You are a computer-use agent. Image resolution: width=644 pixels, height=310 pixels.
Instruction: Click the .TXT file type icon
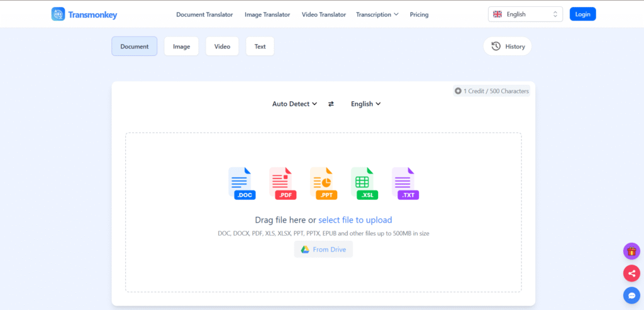click(x=406, y=183)
